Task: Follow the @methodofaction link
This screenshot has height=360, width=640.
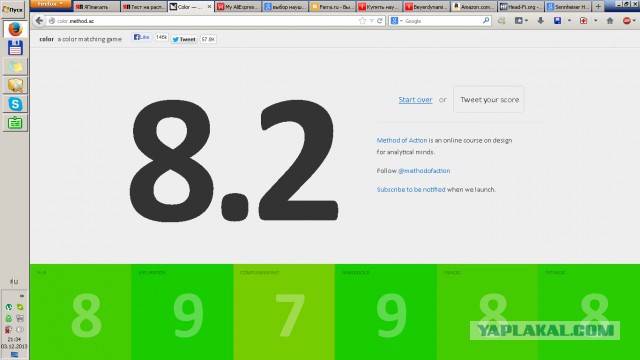Action: coord(424,171)
